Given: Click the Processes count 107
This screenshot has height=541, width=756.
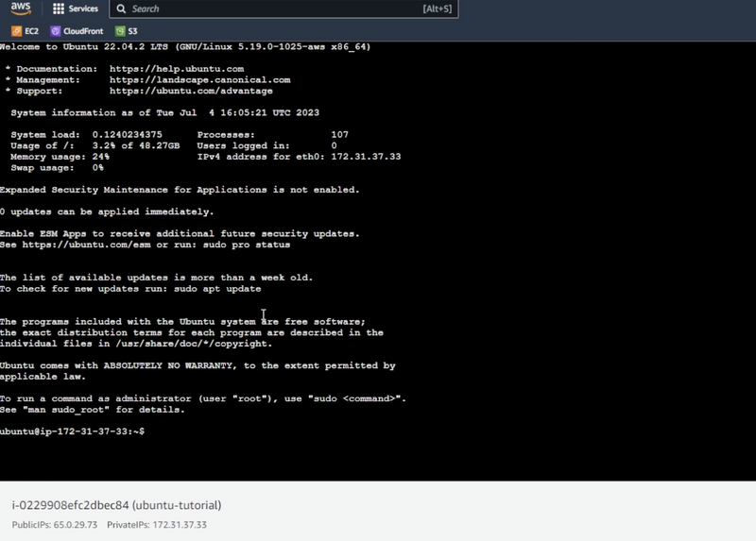Looking at the screenshot, I should click(x=339, y=135).
